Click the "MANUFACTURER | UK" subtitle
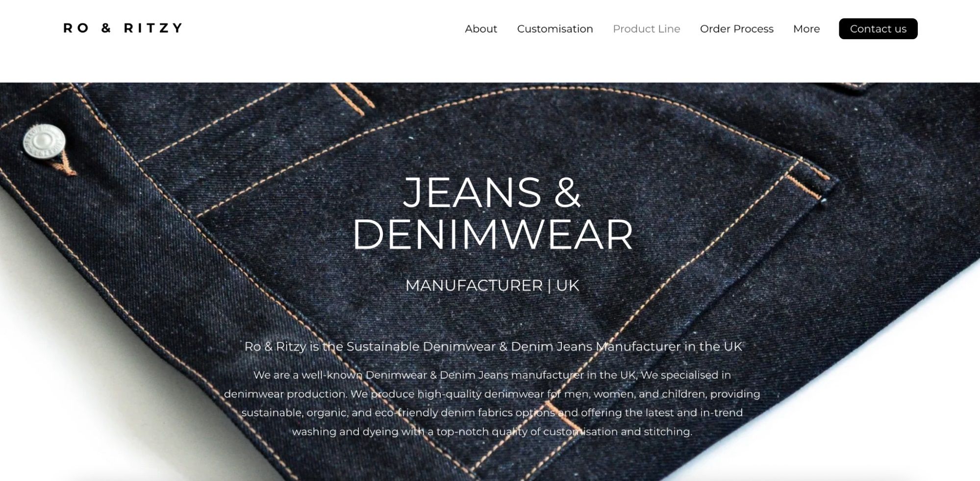The width and height of the screenshot is (980, 481). [492, 285]
